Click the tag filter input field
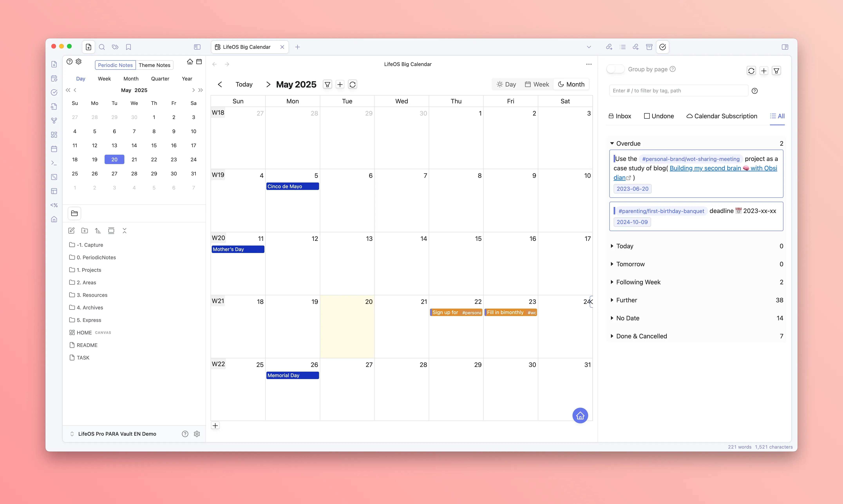 pos(678,91)
